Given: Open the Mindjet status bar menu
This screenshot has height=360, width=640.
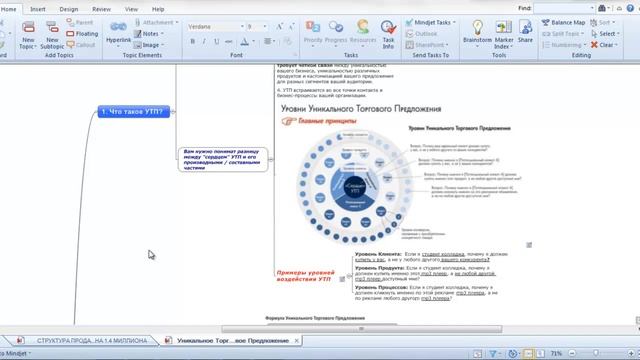Looking at the screenshot, I should point(16,353).
